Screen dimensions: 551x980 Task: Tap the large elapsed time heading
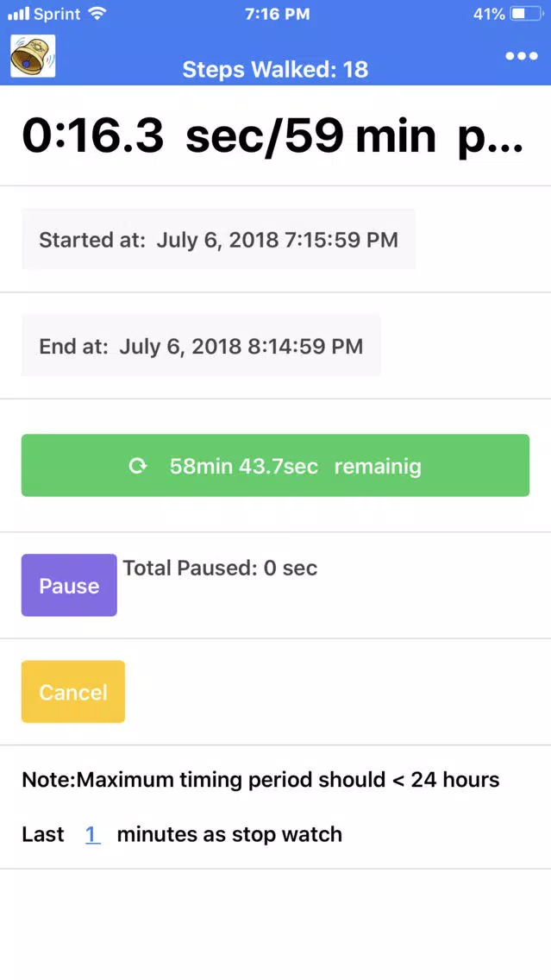272,135
